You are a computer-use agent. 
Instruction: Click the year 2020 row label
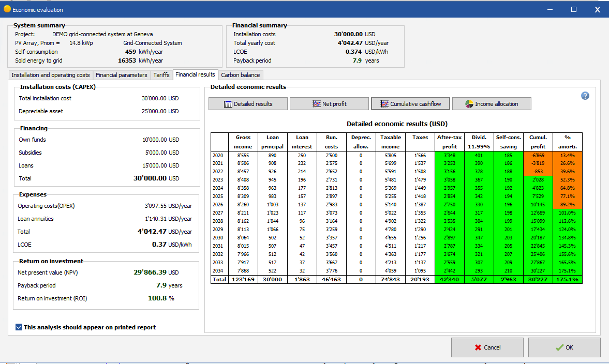[x=218, y=155]
